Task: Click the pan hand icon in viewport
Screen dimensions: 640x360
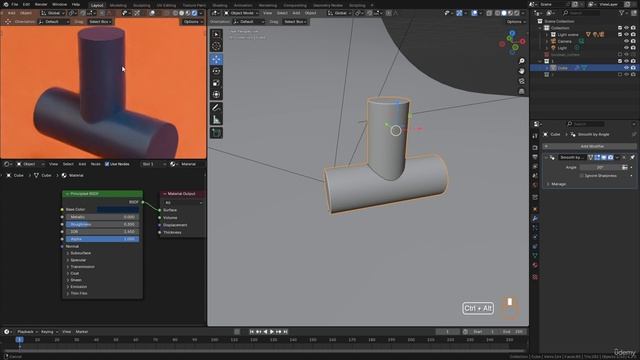Action: pos(522,71)
